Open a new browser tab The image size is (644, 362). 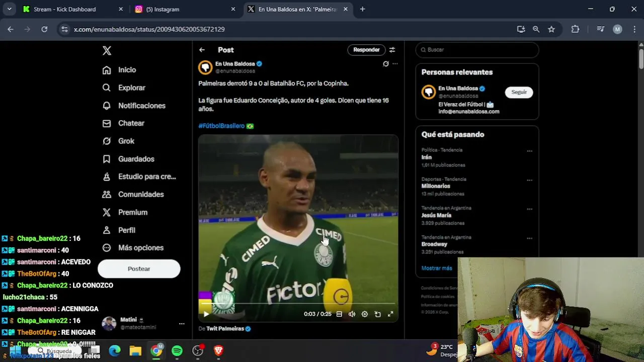(362, 9)
